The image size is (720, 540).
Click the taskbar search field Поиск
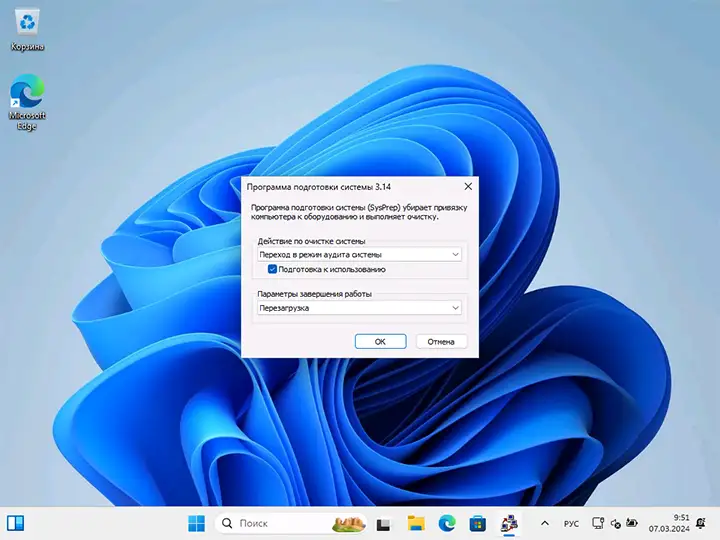291,523
